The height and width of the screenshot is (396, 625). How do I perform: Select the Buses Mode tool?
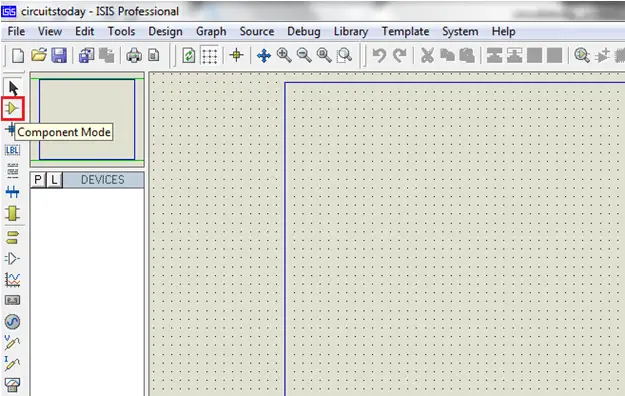click(12, 192)
